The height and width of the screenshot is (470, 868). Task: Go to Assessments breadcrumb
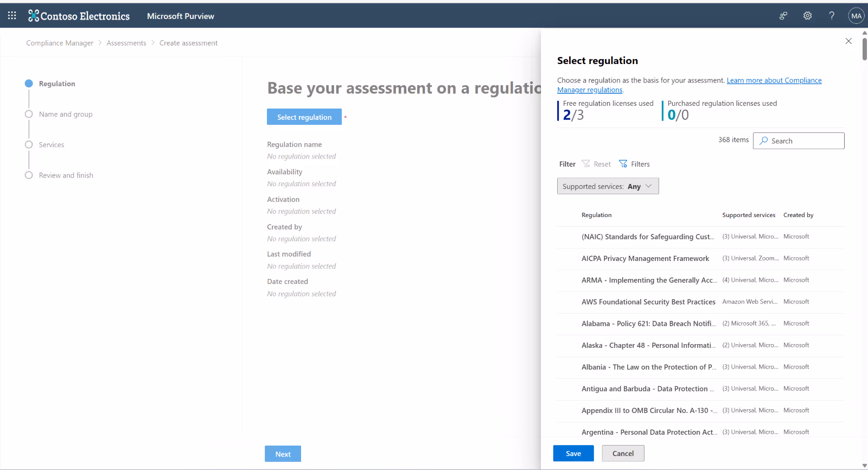[126, 43]
